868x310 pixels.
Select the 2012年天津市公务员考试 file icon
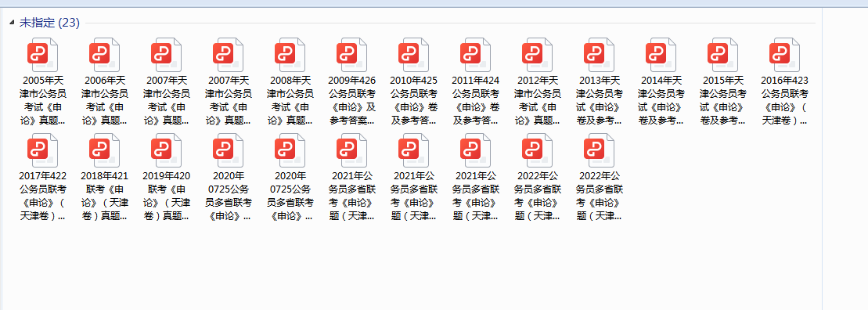point(538,54)
